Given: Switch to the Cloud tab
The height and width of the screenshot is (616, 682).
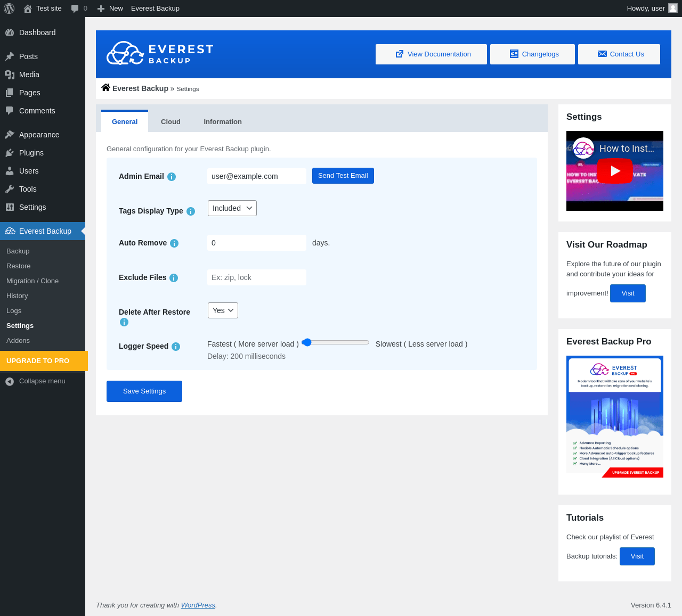Looking at the screenshot, I should coord(170,121).
